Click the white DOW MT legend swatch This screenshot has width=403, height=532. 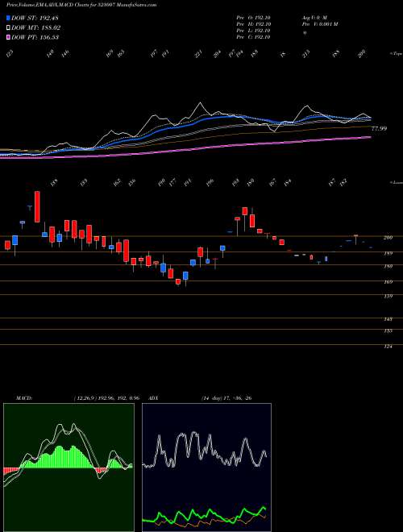(x=9, y=27)
